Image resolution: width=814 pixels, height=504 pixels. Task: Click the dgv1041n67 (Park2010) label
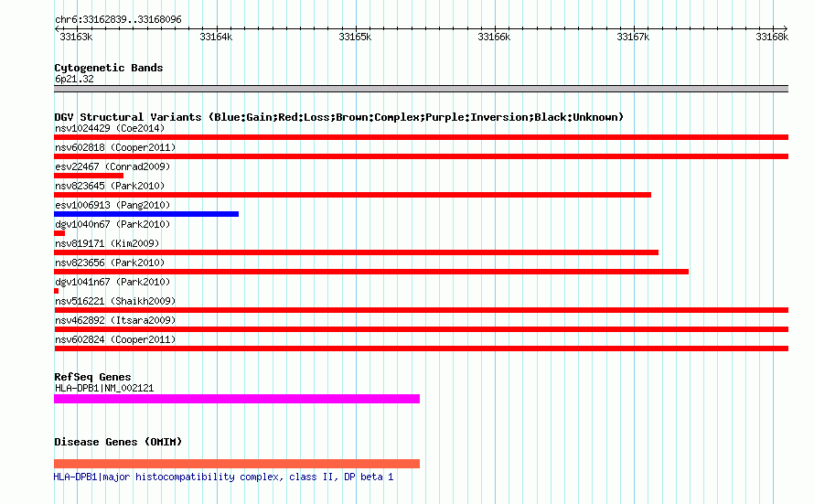[x=112, y=282]
